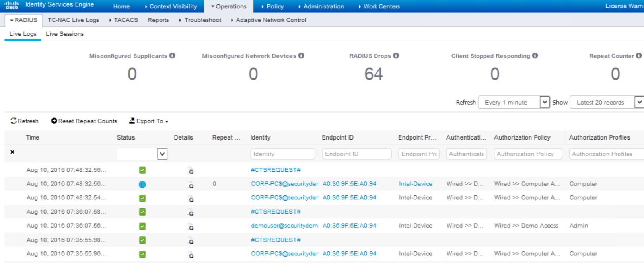Click green status icon of 07:48:32.56 #CTSREQUEST# row
The height and width of the screenshot is (263, 644).
(142, 170)
